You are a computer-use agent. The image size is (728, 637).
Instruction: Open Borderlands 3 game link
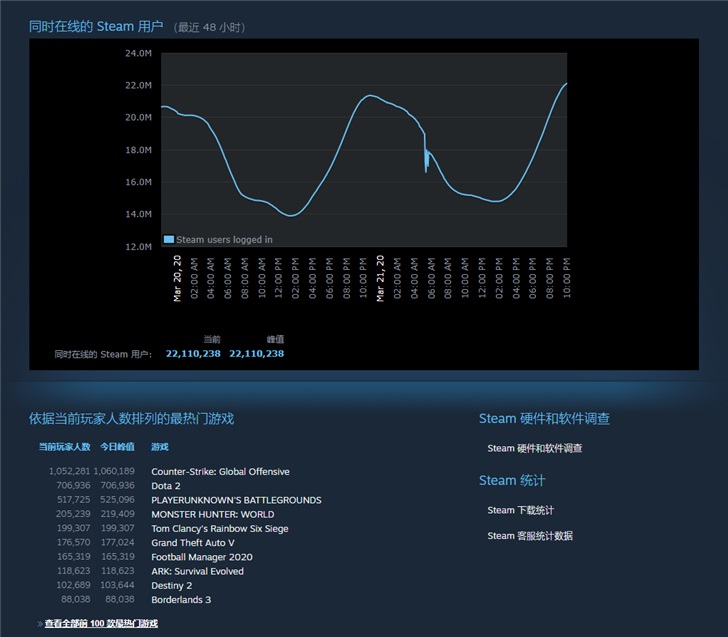coord(181,599)
